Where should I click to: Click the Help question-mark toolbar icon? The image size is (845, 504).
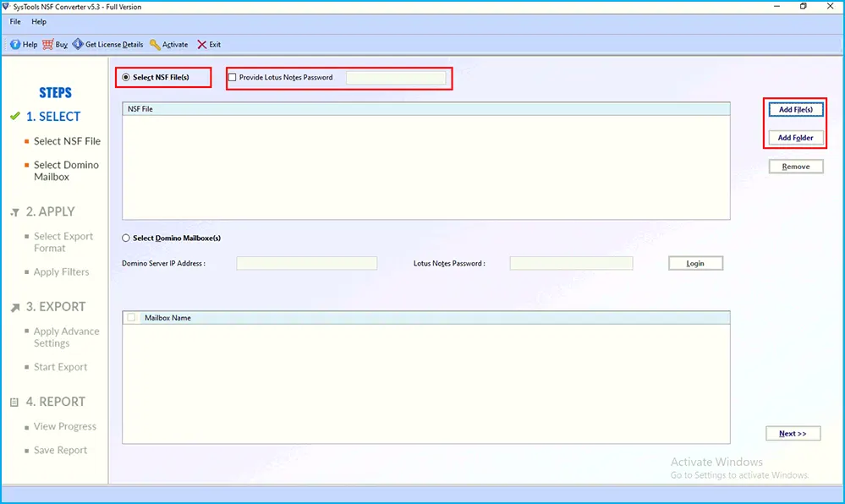(x=15, y=44)
